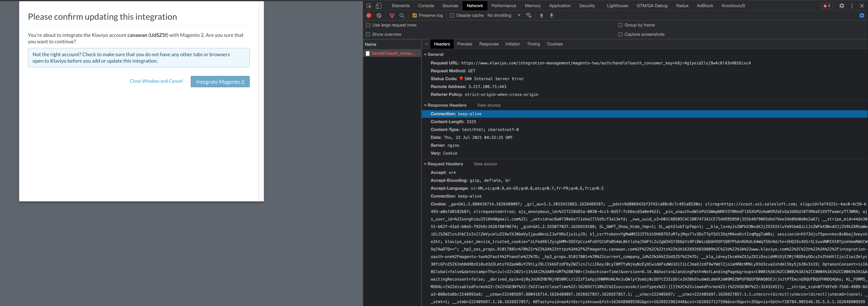868x306 pixels.
Task: Switch to the Cookies detail tab
Action: pos(555,44)
